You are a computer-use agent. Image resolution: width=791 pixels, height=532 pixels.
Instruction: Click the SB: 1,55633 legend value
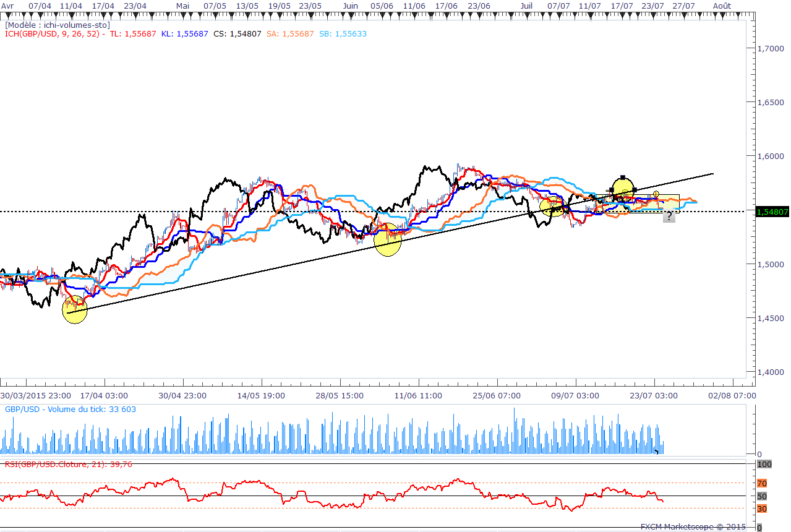[x=343, y=33]
